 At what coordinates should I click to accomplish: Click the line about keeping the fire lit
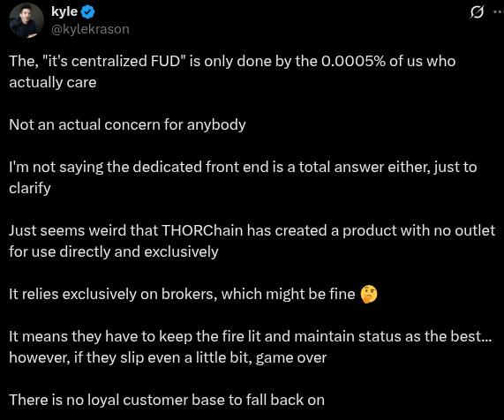coord(251,336)
